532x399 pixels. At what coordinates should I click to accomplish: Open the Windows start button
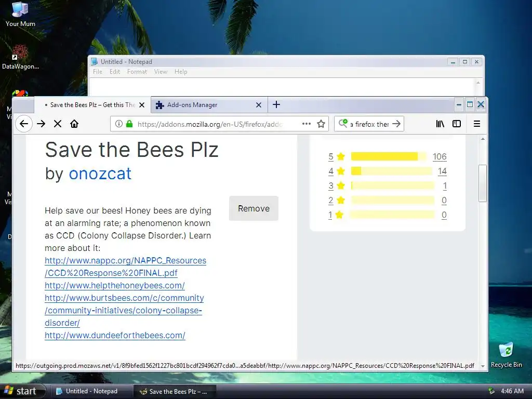(22, 391)
